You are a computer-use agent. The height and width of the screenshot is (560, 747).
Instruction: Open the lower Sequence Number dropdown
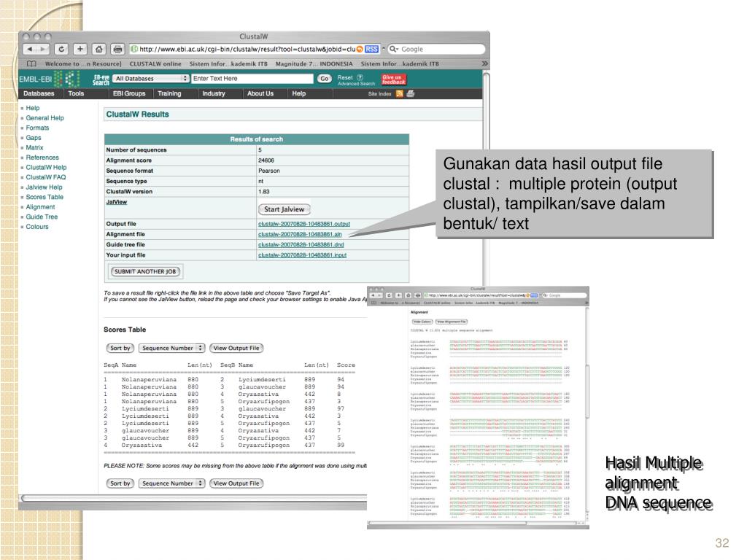tap(171, 483)
